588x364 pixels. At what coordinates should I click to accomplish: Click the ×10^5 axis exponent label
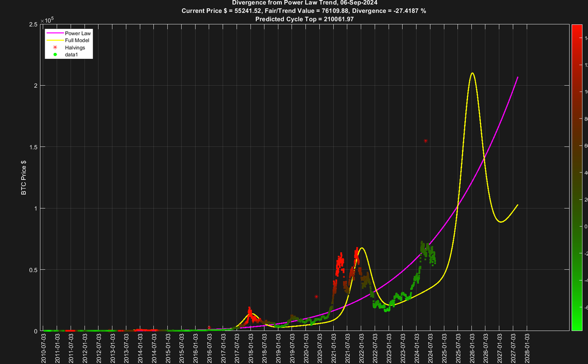[x=48, y=21]
